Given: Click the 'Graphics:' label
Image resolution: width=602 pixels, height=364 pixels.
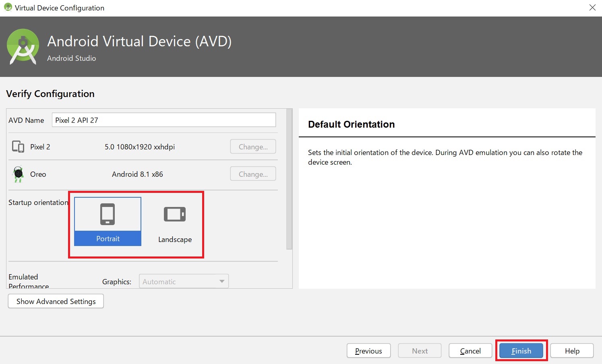Looking at the screenshot, I should tap(117, 282).
